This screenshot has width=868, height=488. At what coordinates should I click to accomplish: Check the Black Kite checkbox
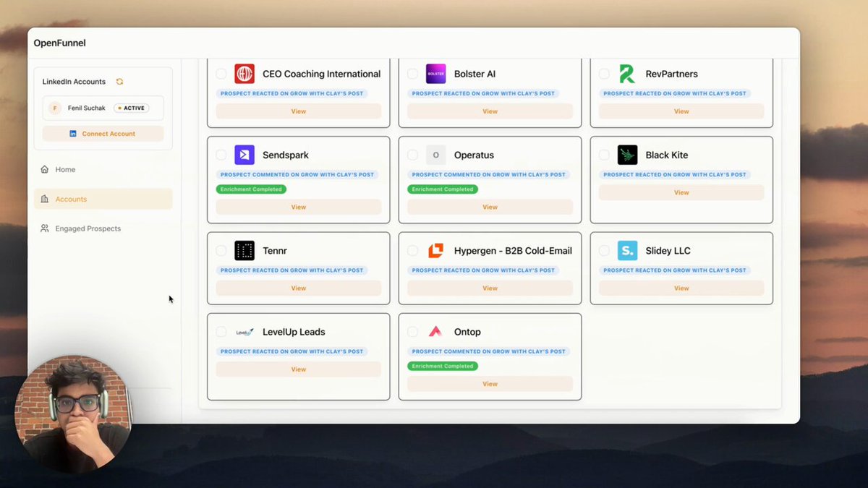[604, 155]
